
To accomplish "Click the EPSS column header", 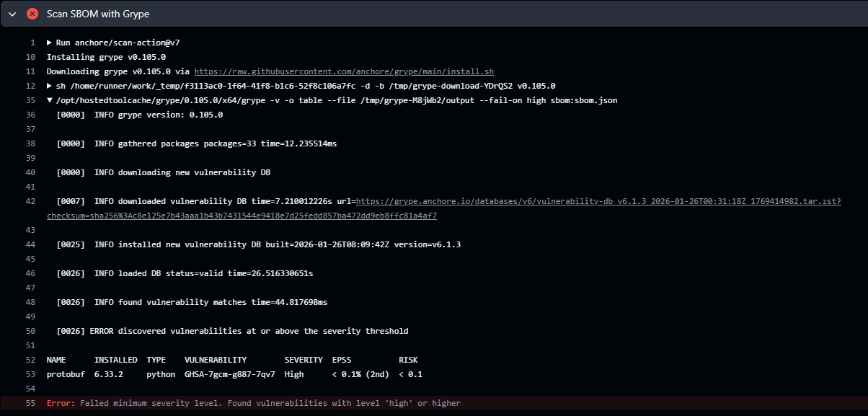I will point(342,360).
